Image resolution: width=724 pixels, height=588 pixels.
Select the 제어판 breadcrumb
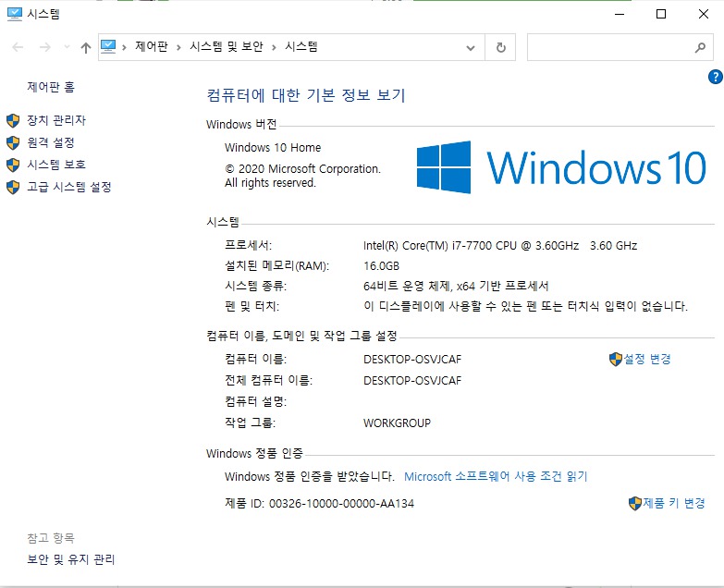pyautogui.click(x=152, y=46)
